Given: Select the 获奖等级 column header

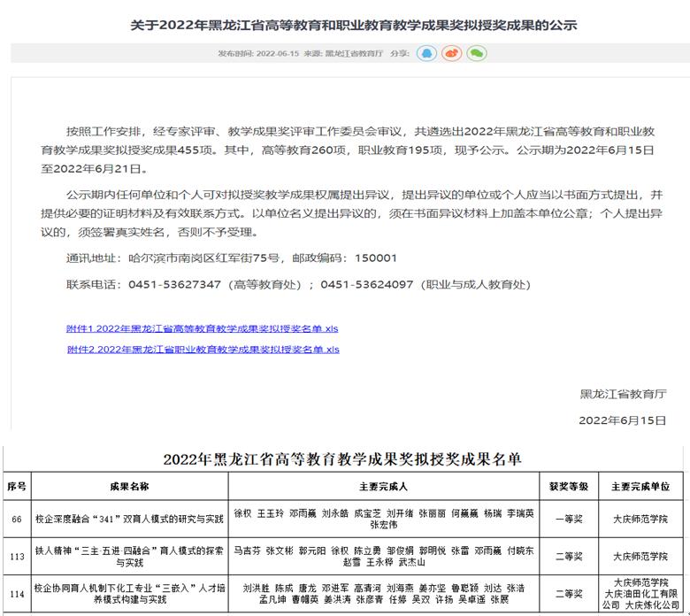Looking at the screenshot, I should pos(568,487).
